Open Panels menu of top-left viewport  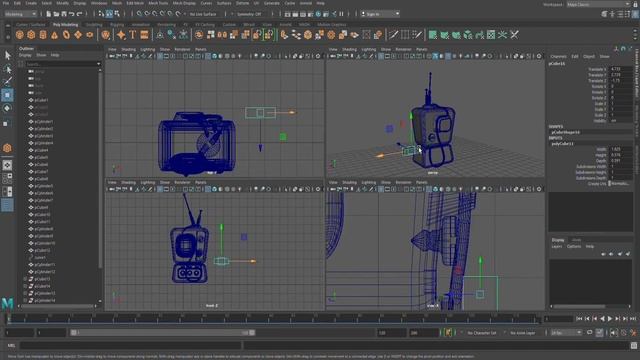click(x=200, y=49)
